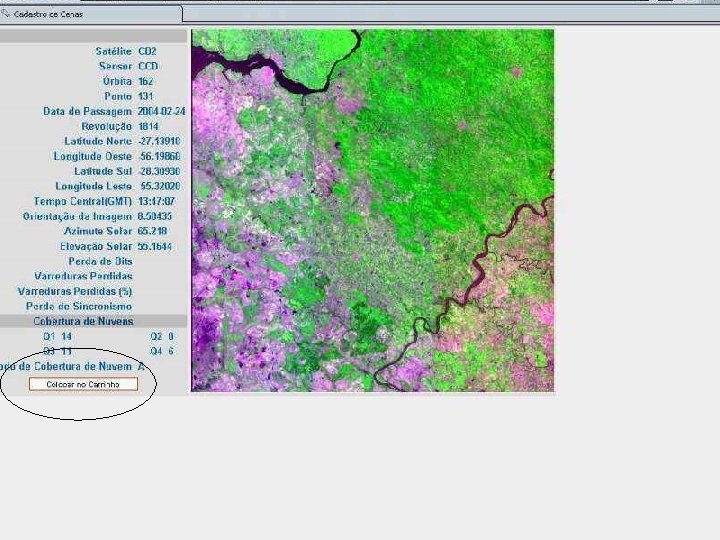Select Azimute Solar value 65.218

pyautogui.click(x=152, y=231)
